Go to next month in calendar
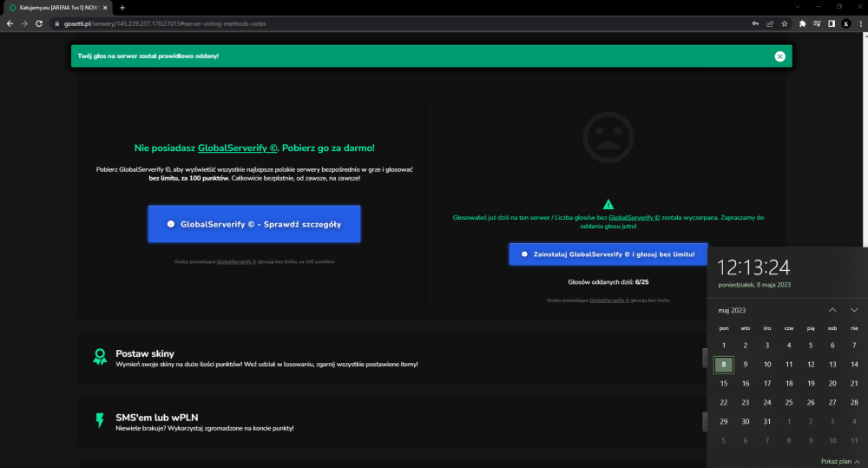 (854, 310)
